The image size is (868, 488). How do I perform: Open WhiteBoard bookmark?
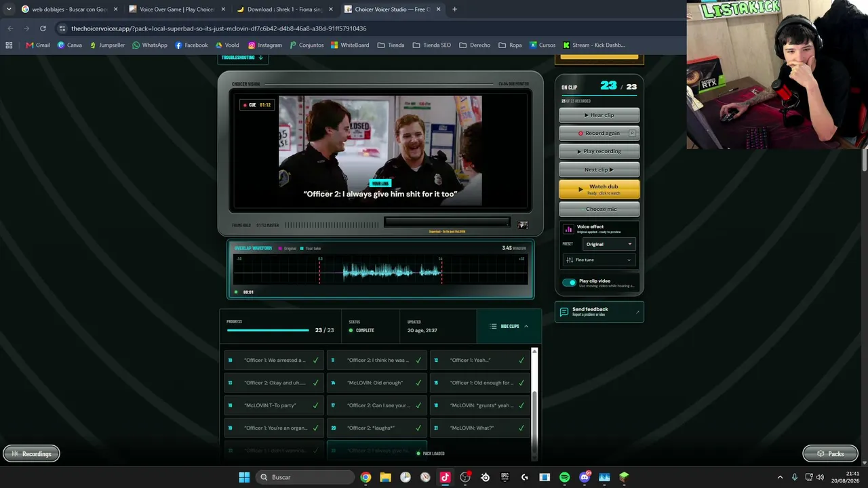pos(350,45)
